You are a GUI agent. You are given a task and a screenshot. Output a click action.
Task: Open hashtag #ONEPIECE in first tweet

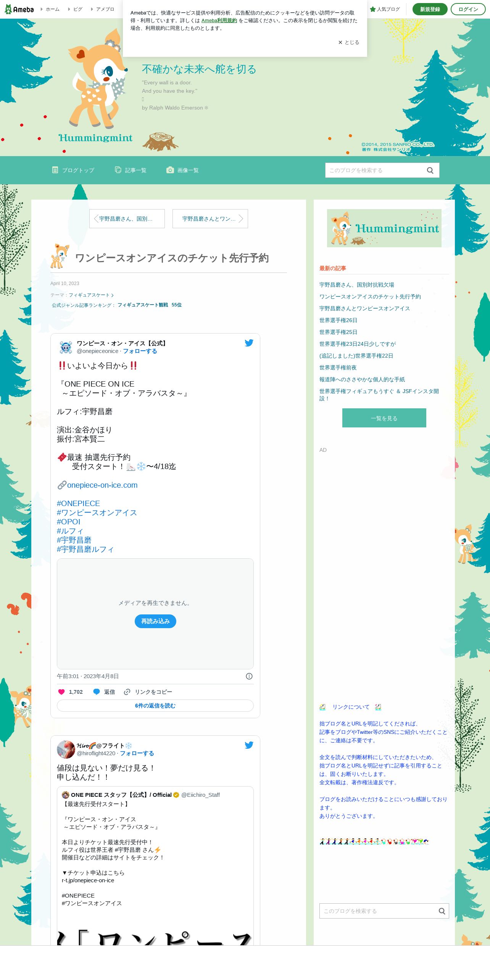pyautogui.click(x=78, y=503)
